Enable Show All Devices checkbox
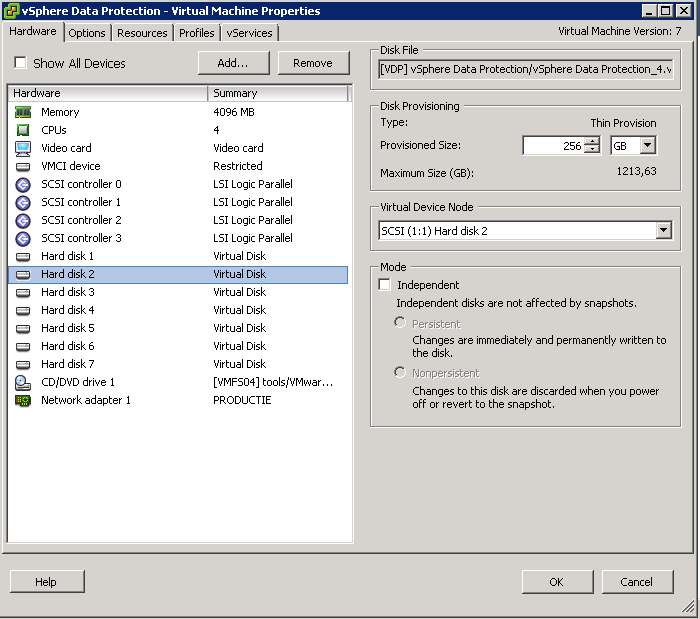 [20, 62]
